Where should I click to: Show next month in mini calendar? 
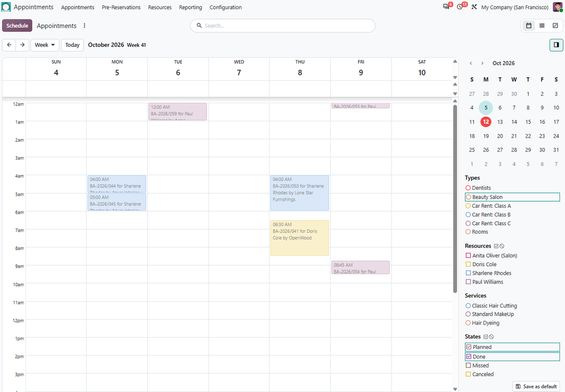point(482,63)
